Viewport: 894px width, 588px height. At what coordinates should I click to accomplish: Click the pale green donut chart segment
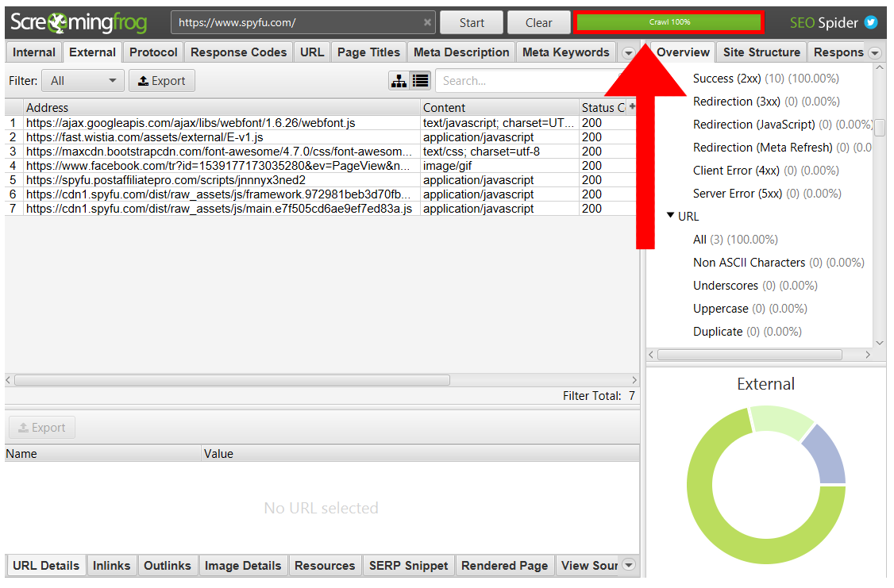pos(782,420)
